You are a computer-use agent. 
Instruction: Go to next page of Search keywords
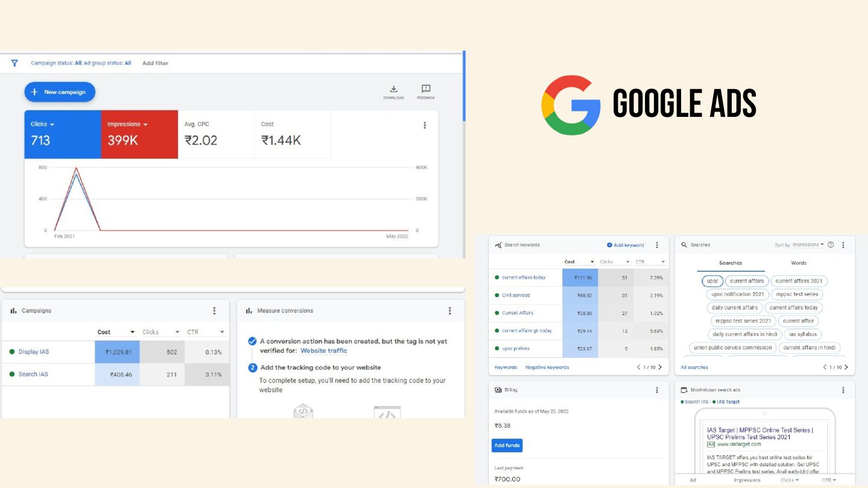660,367
